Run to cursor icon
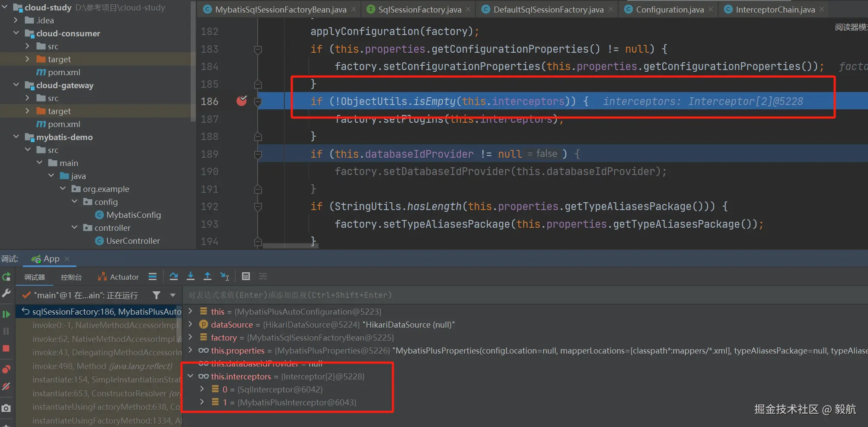This screenshot has height=427, width=868. coord(225,277)
